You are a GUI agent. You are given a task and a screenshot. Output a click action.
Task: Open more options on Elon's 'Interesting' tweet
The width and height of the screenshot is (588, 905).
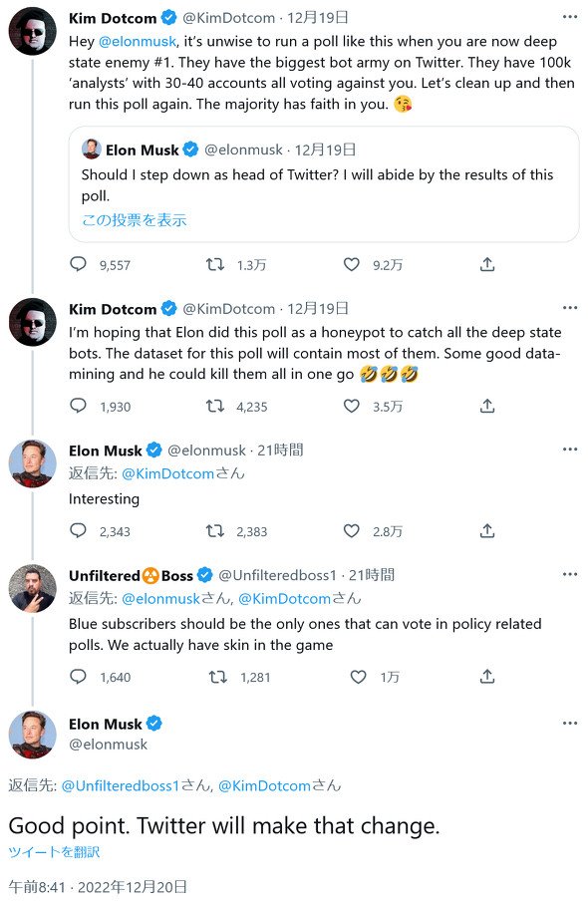569,450
